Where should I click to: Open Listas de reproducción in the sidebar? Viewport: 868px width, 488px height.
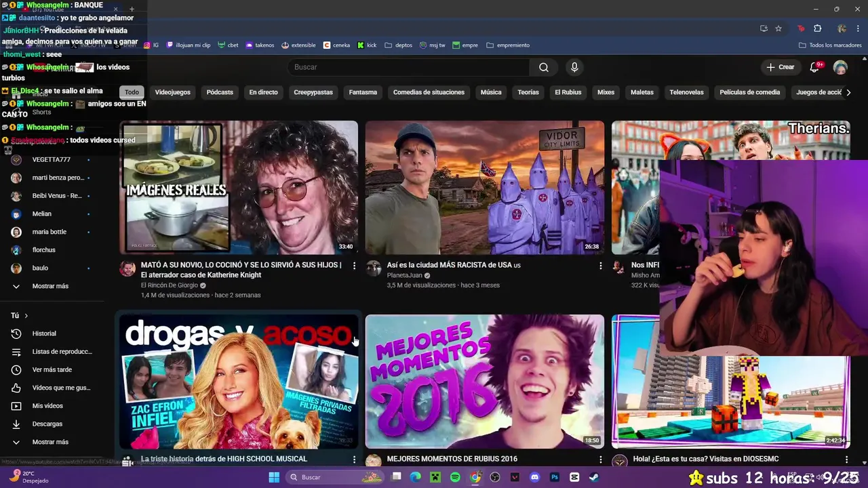[x=52, y=352]
